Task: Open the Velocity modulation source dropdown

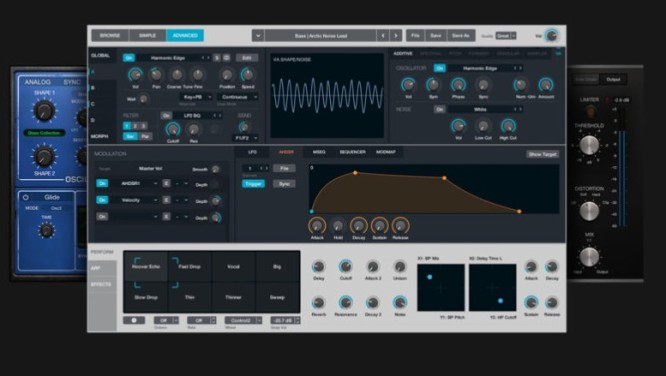Action: (134, 200)
